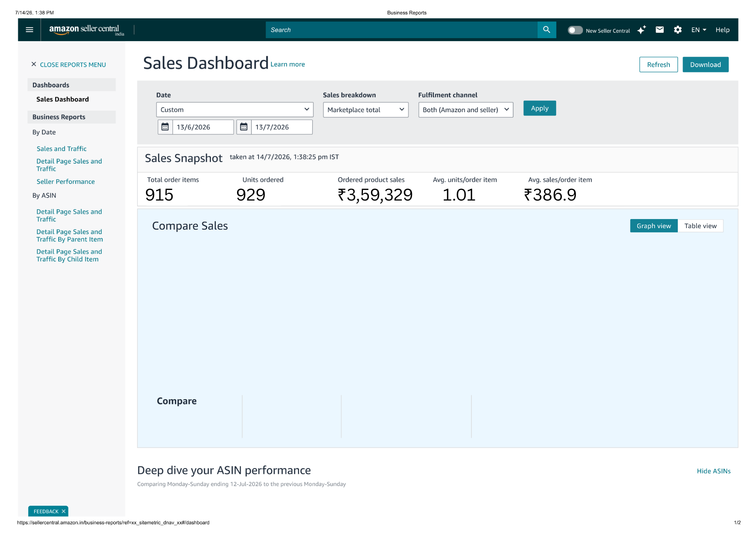Viewport: 756px width, 534px height.
Task: Click the Avg. sales/order item value ₹386.9
Action: pyautogui.click(x=550, y=195)
